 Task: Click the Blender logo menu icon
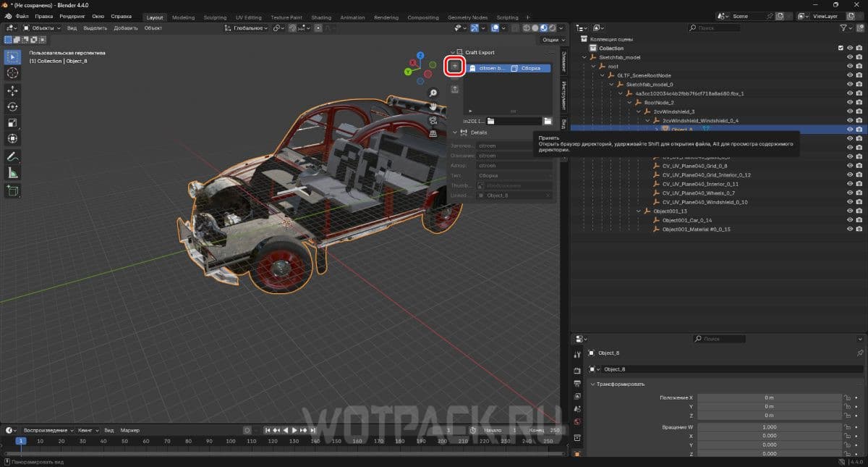(7, 17)
